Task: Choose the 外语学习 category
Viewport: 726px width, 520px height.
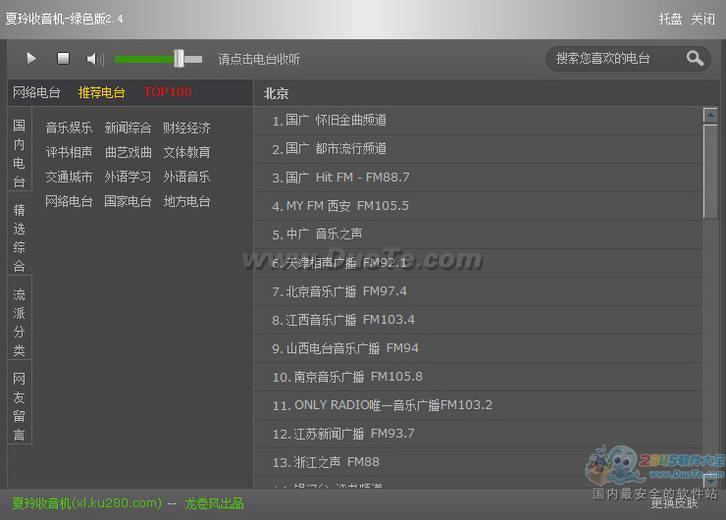Action: click(x=128, y=176)
